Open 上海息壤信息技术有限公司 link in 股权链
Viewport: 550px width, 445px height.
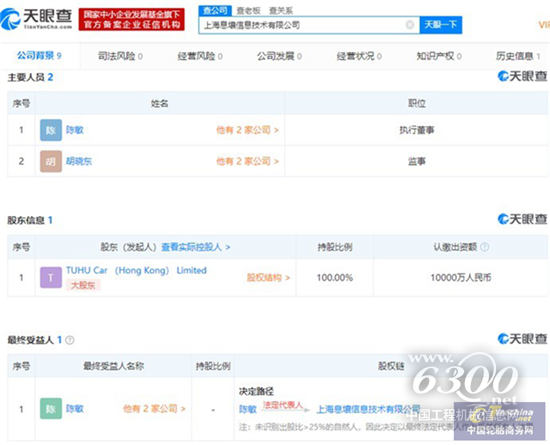tap(368, 409)
